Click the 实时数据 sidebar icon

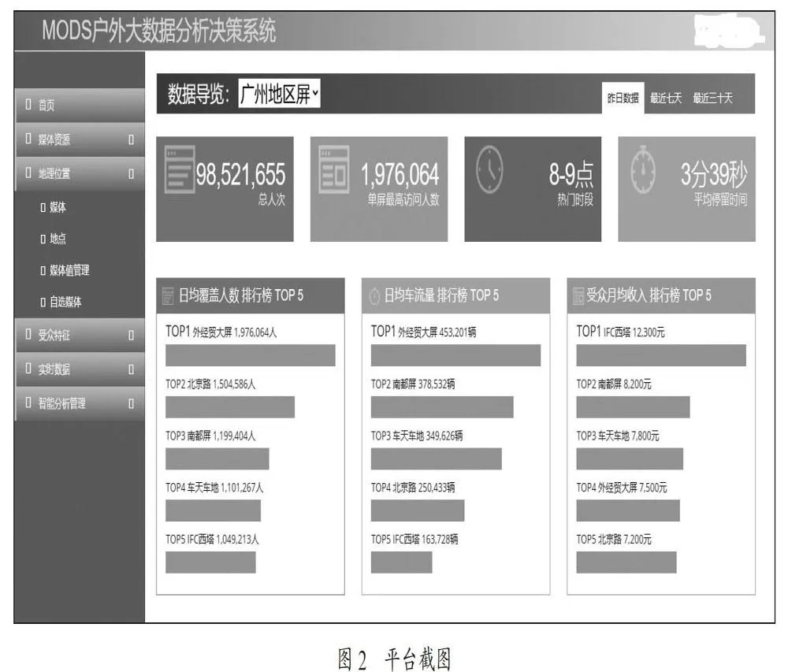point(28,369)
